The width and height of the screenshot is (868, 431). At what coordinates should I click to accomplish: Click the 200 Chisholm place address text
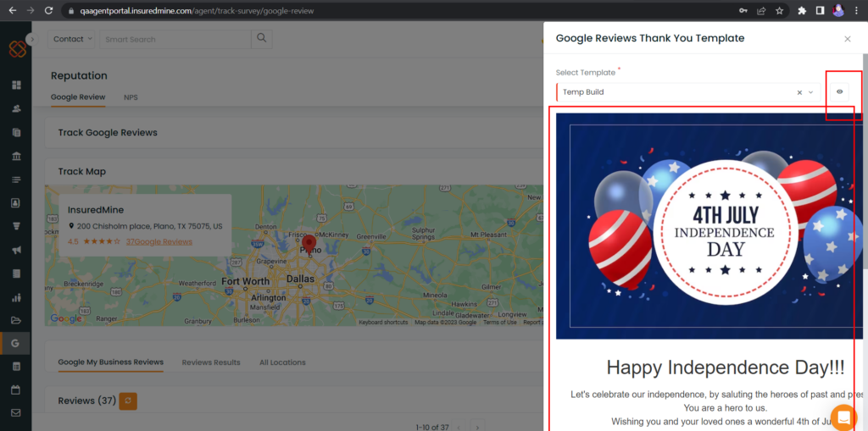point(149,226)
